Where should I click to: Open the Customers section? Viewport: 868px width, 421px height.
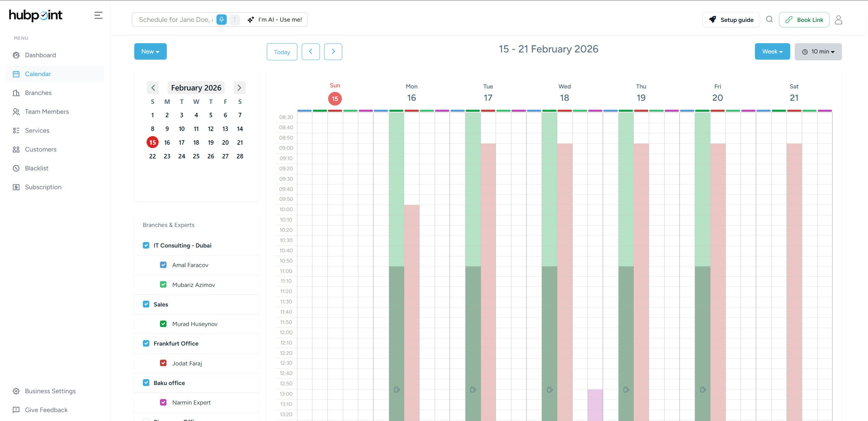pos(40,149)
